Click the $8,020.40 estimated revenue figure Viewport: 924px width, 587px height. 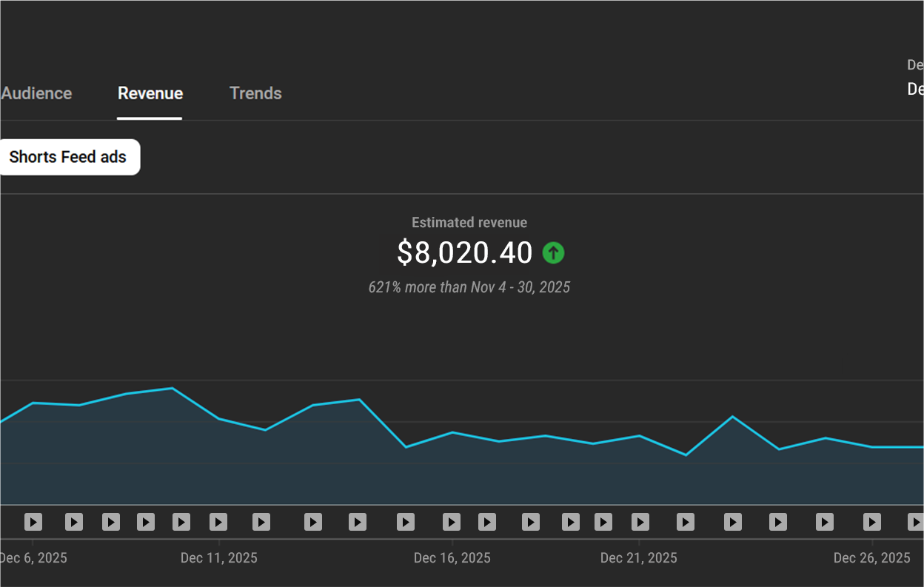click(x=465, y=253)
